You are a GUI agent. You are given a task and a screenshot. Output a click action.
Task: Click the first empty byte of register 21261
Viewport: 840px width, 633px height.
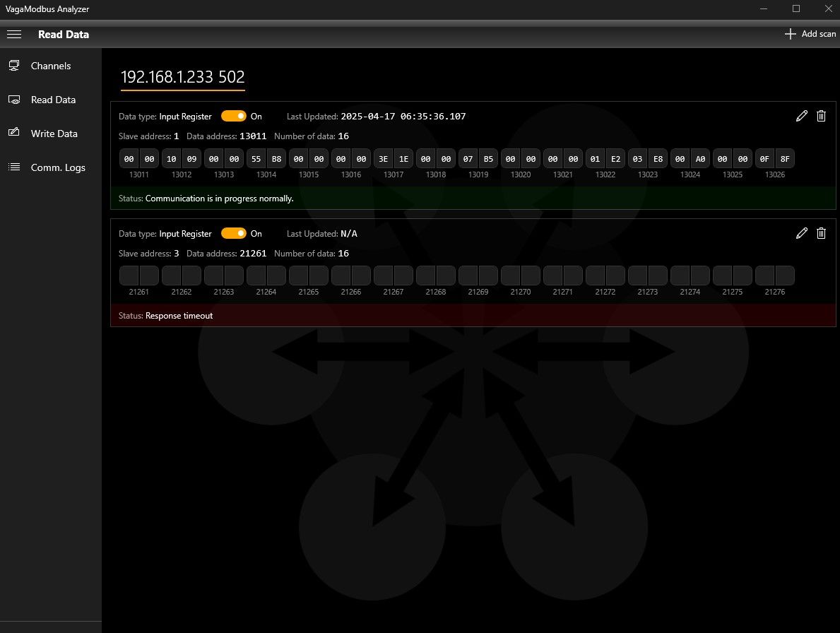pyautogui.click(x=129, y=276)
